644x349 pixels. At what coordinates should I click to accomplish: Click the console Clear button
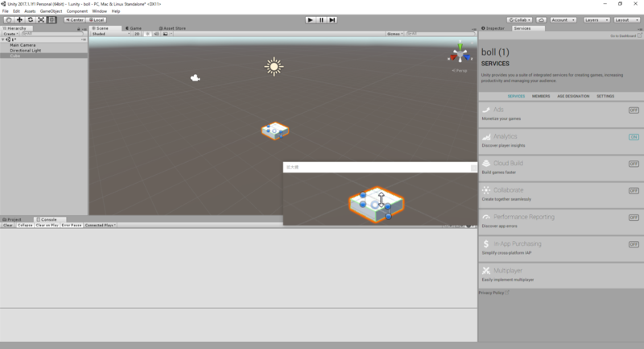8,225
